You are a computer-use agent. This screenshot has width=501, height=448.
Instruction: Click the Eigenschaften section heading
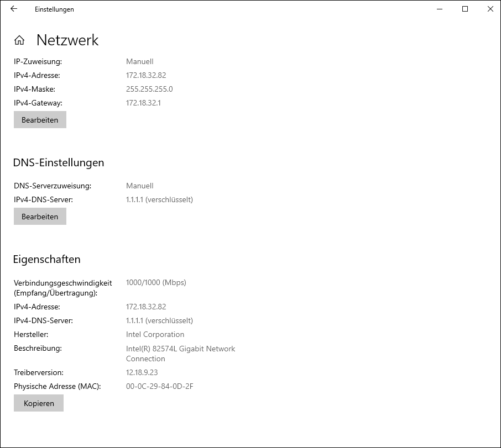click(x=47, y=260)
